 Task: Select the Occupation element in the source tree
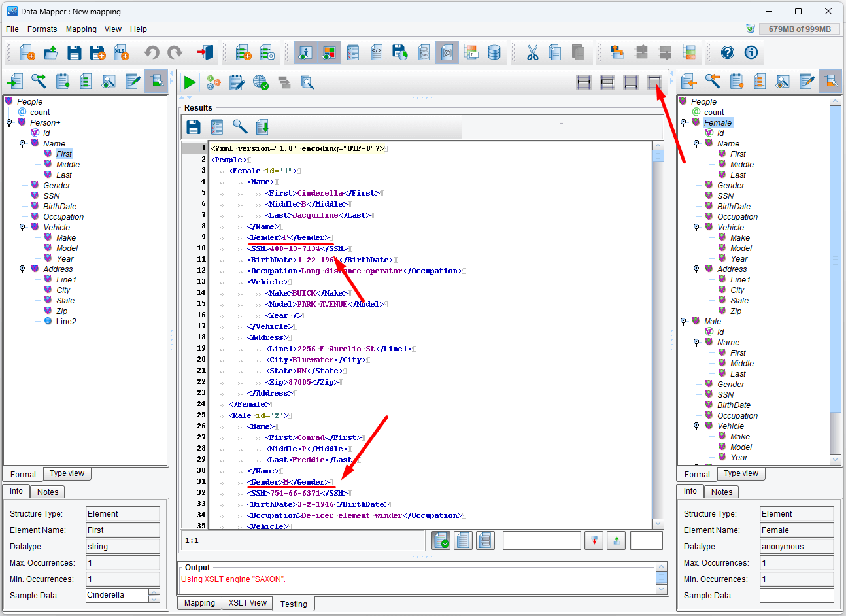coord(63,217)
